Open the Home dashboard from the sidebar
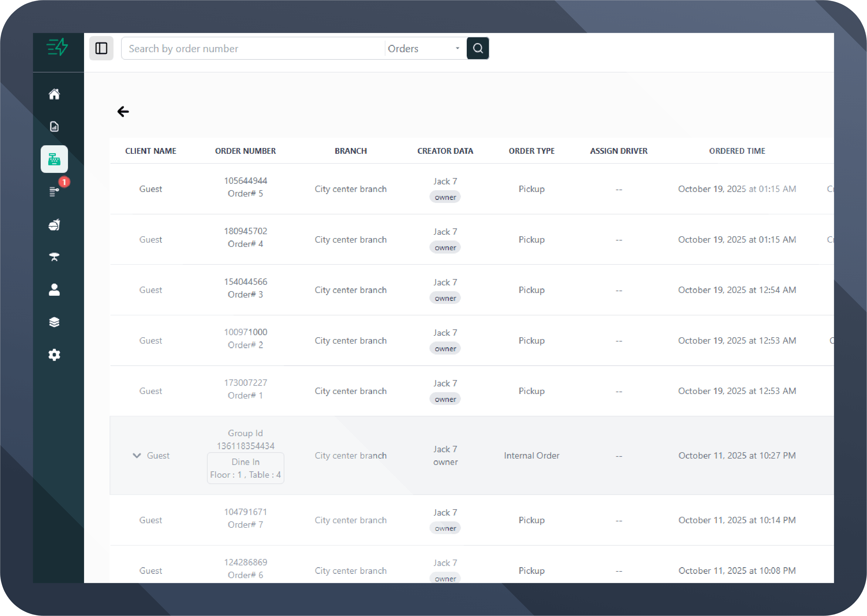Screen dimensions: 867x616 (54, 94)
